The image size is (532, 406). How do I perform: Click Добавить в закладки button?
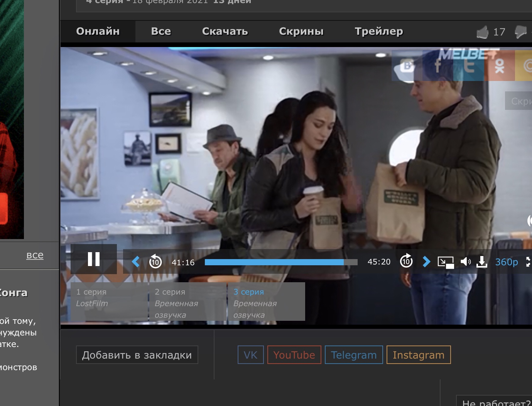pos(137,355)
